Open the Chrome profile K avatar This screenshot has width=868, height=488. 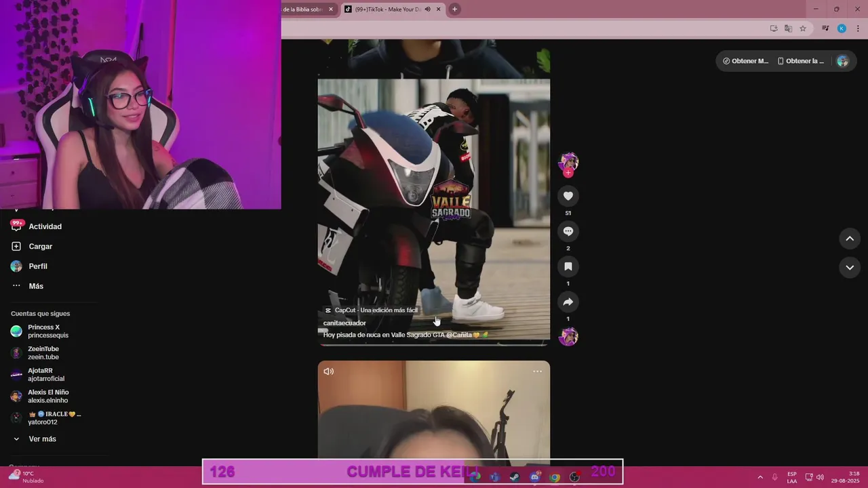(842, 28)
